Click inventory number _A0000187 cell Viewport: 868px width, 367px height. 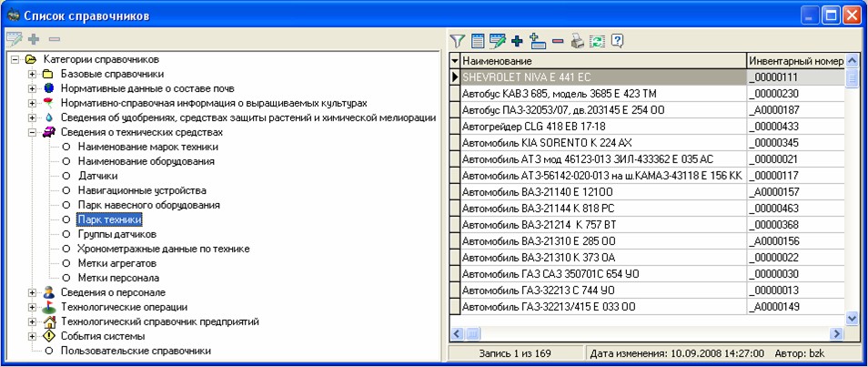coord(795,110)
